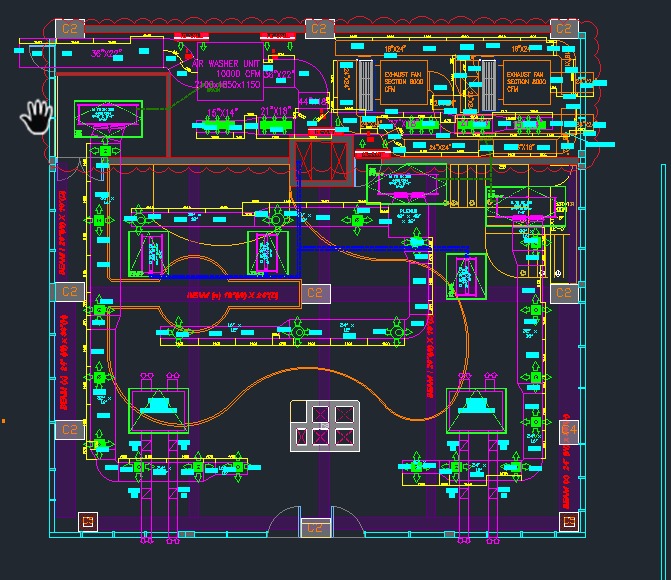
Task: Select the red-bordered hatched shaft rectangle
Action: coord(321,160)
